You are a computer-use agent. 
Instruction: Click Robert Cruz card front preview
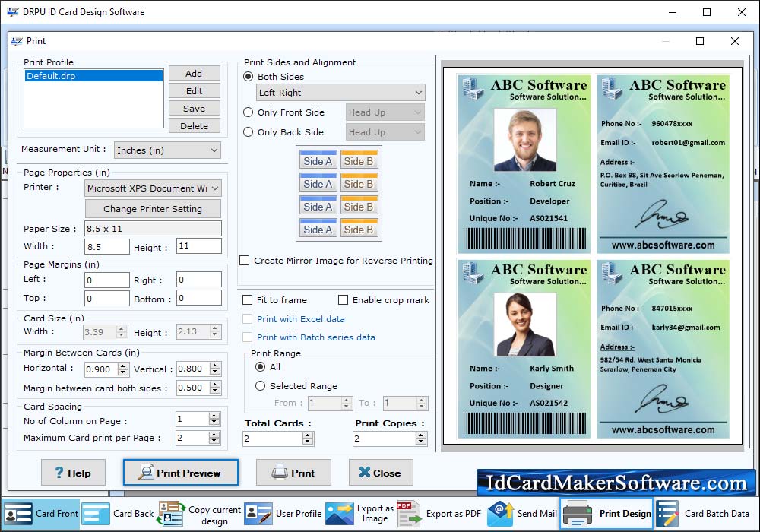click(524, 163)
